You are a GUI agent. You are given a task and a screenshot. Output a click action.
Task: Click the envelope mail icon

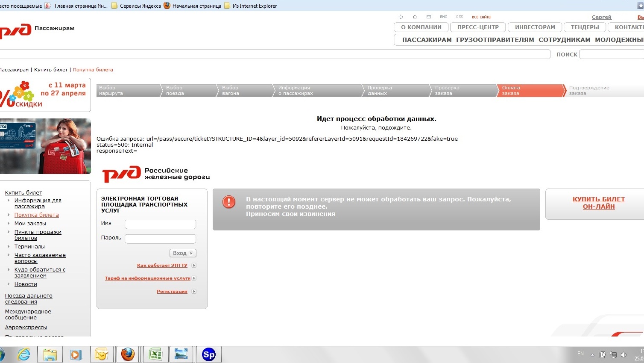tap(429, 17)
